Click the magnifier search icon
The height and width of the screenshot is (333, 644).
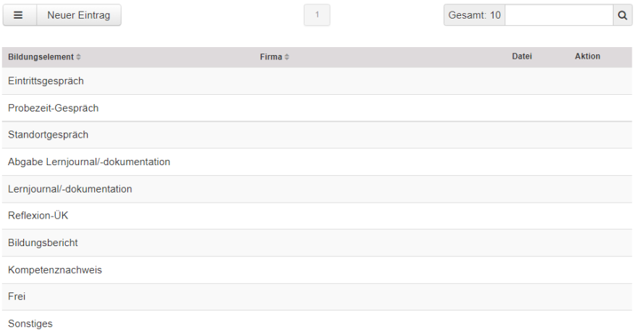coord(623,15)
